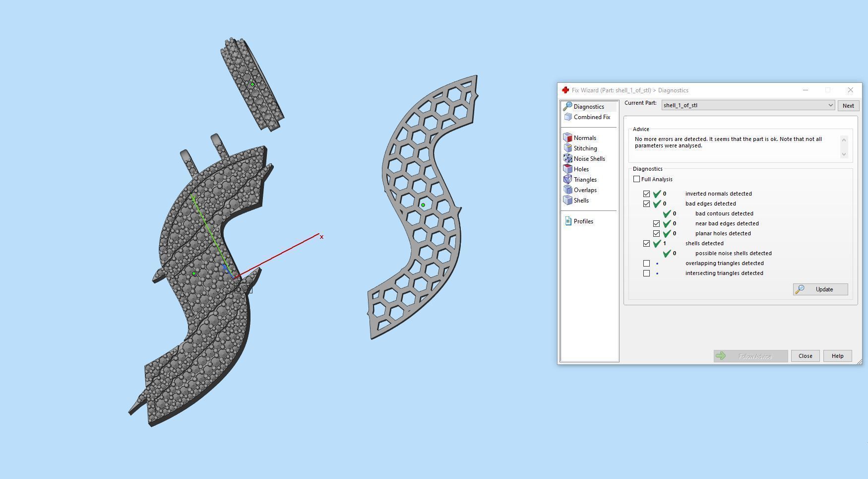The width and height of the screenshot is (868, 479).
Task: Click the Close button
Action: coord(805,356)
